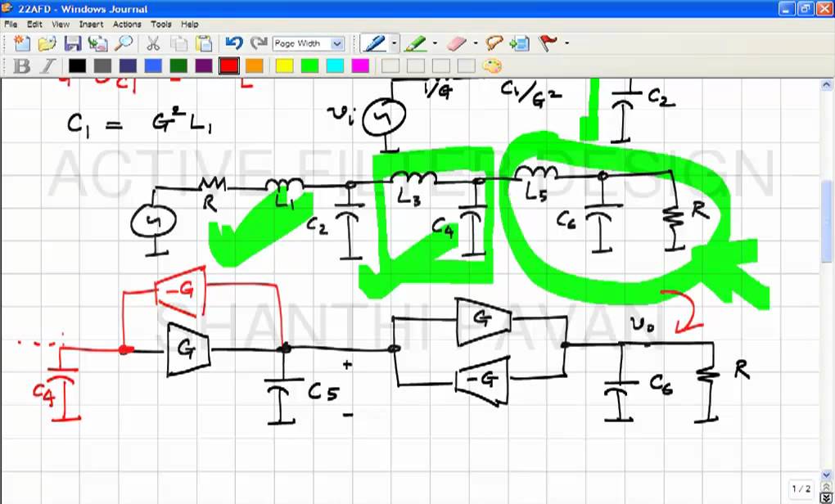The height and width of the screenshot is (504, 835).
Task: Open a file with the folder icon
Action: 47,43
